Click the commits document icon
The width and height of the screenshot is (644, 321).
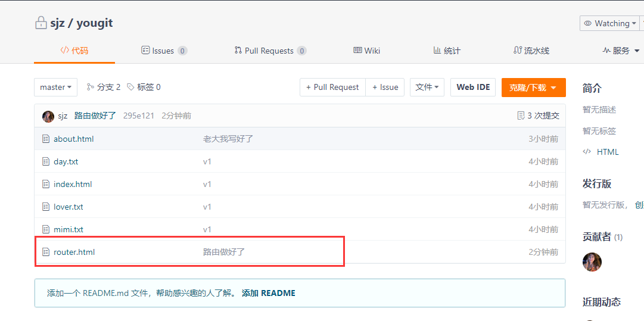[520, 116]
